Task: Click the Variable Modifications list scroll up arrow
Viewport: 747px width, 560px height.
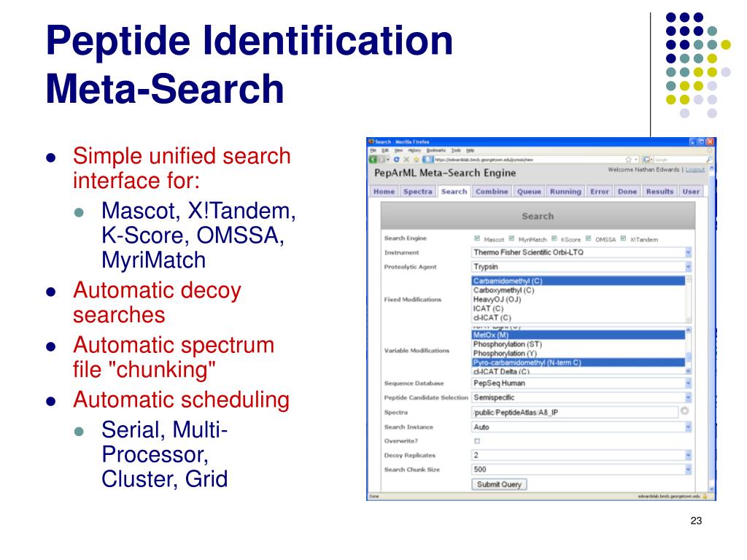Action: pos(689,330)
